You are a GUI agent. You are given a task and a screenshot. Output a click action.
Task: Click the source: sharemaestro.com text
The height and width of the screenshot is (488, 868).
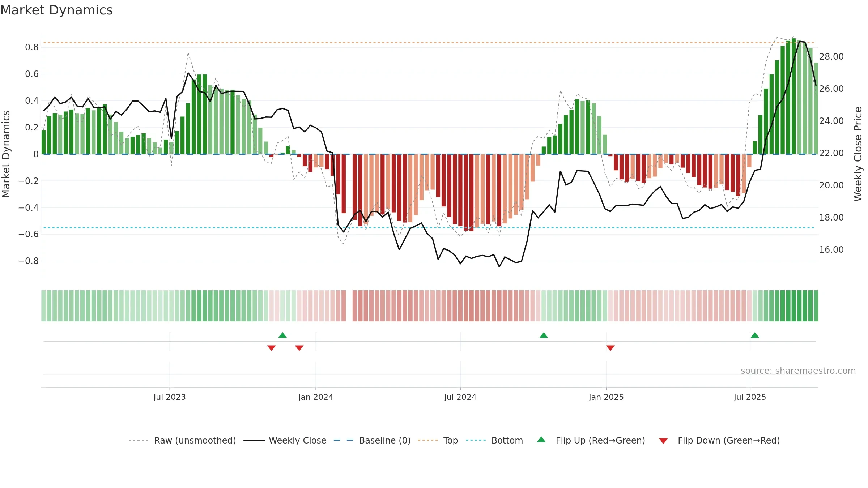pyautogui.click(x=798, y=371)
